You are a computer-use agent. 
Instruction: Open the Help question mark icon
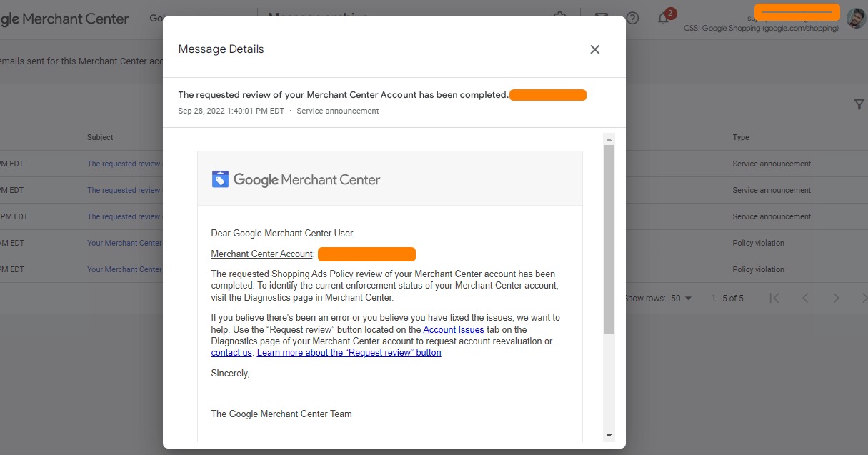(632, 18)
